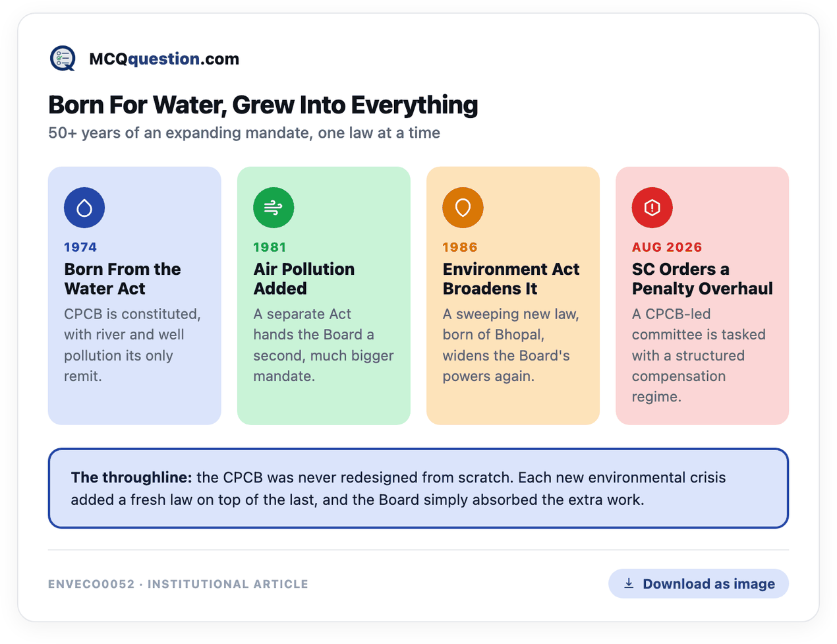This screenshot has width=837, height=644.
Task: Click the Download as image button
Action: click(698, 583)
